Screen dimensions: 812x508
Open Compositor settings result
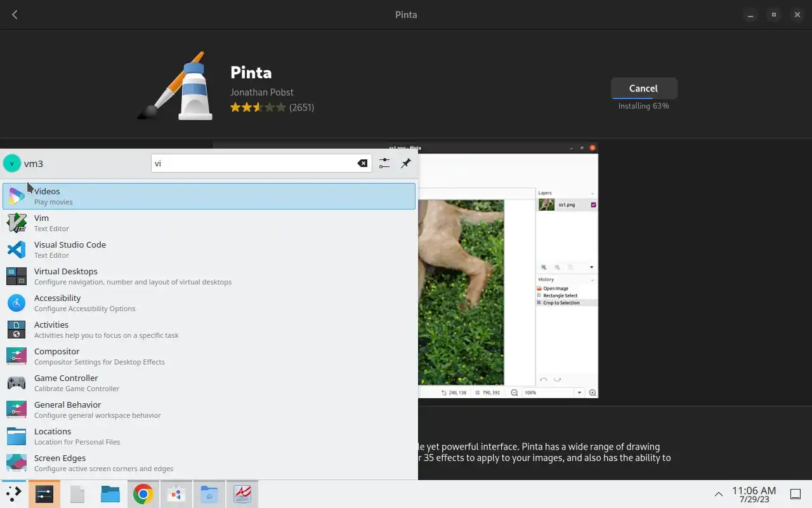tap(209, 356)
